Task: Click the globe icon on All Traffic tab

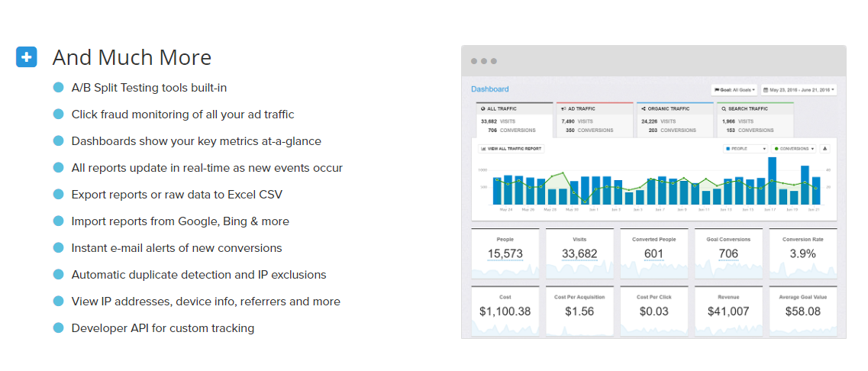Action: (482, 110)
